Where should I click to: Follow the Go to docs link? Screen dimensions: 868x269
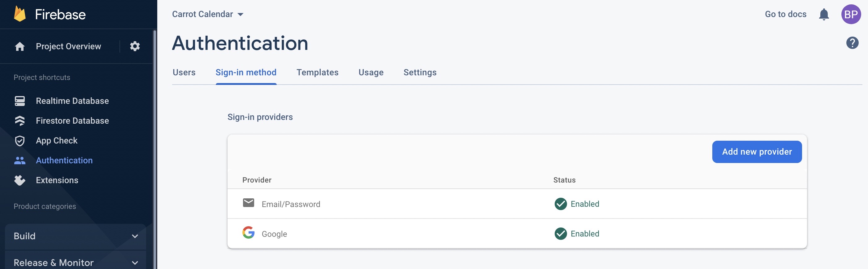[785, 14]
